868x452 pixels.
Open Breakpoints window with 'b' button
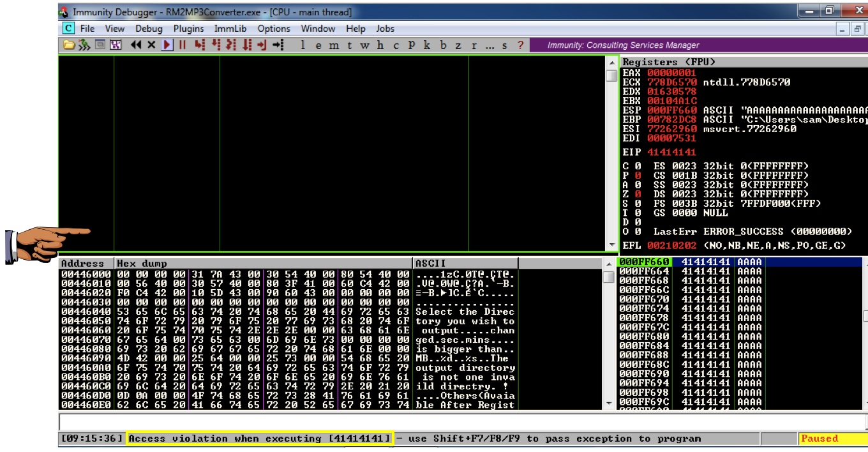[x=443, y=45]
